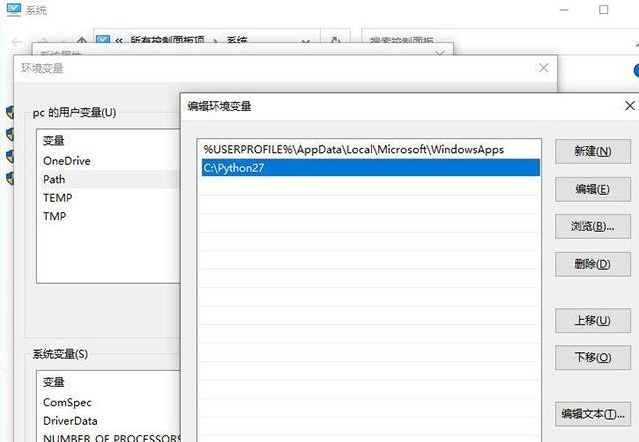
Task: Click the bottom shield icon in left sidebar
Action: point(9,178)
